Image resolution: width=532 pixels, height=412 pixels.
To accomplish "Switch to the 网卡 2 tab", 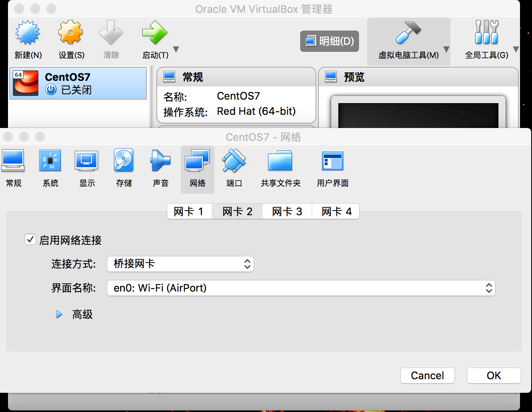I will (x=237, y=211).
